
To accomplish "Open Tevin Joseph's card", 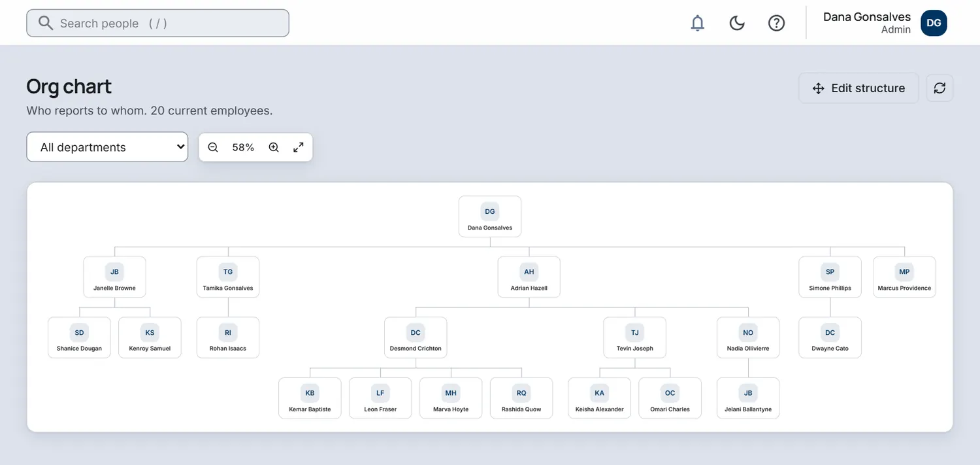I will pos(635,337).
